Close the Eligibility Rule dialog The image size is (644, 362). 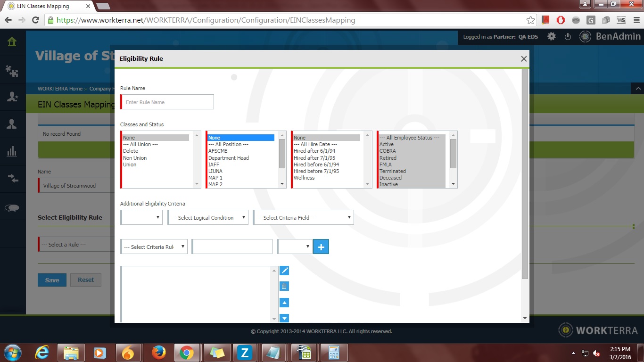point(523,59)
